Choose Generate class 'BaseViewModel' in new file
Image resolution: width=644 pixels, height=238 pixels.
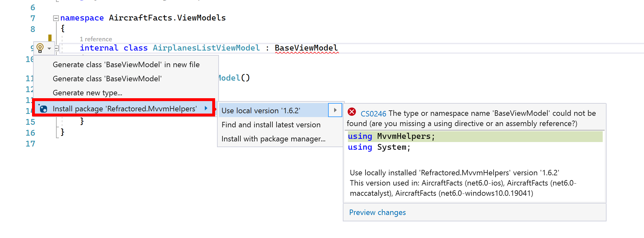click(126, 65)
